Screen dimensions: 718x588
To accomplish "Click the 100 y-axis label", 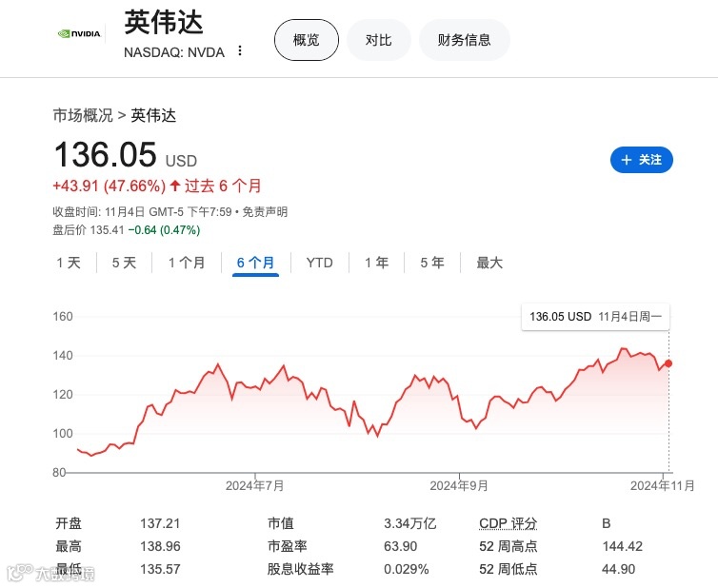I will pos(63,433).
